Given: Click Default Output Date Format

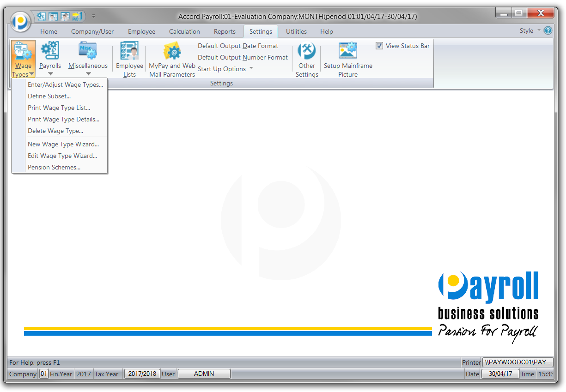Looking at the screenshot, I should [238, 46].
